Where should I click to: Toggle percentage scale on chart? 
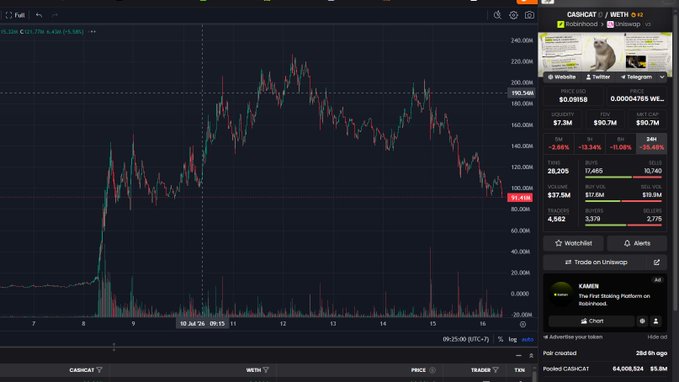tap(500, 339)
